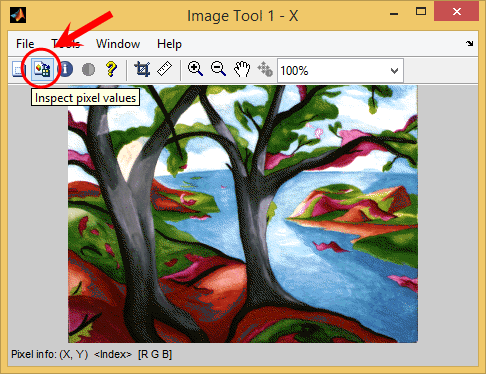Activate the Zoom out magnifier

click(x=219, y=69)
